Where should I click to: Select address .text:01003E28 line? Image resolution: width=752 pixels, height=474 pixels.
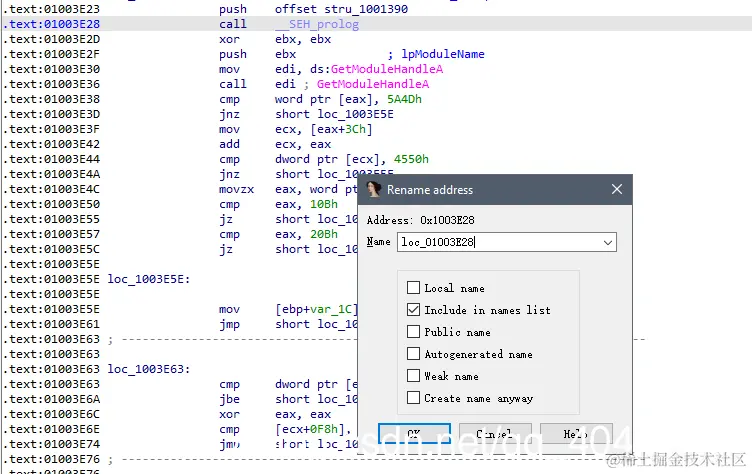point(51,24)
